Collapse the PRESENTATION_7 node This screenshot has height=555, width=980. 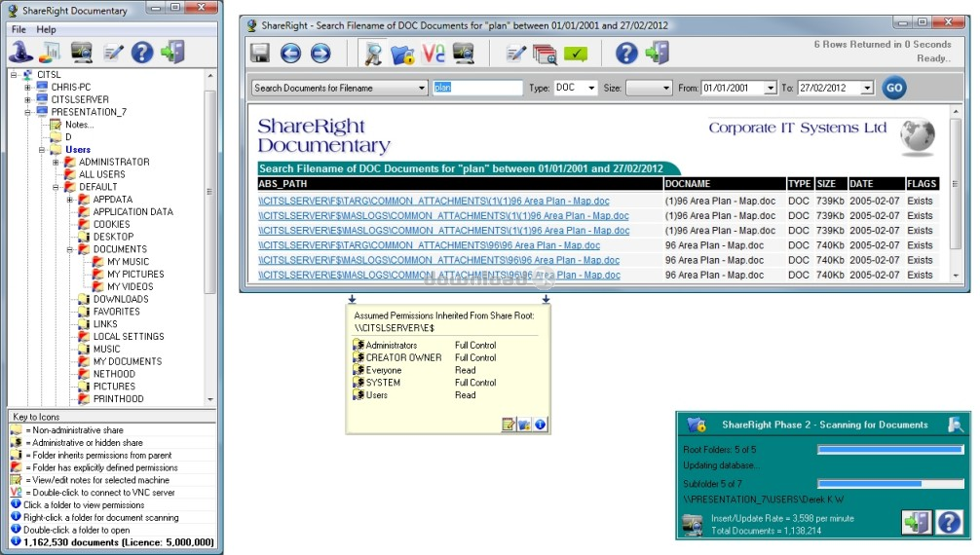click(x=27, y=113)
